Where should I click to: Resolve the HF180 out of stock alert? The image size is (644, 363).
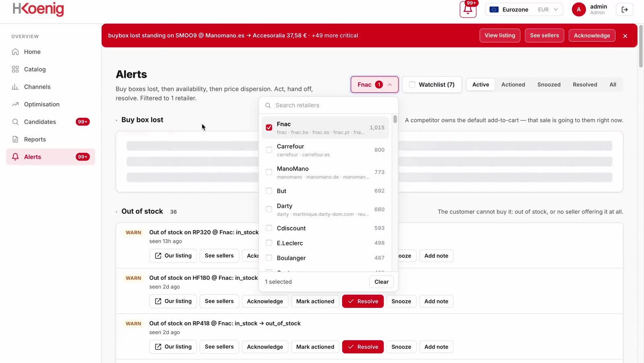[363, 301]
